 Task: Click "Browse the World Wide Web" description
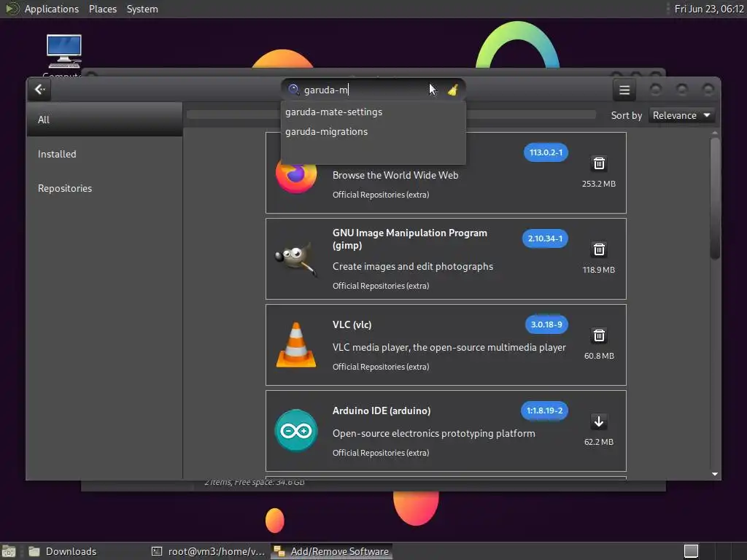tap(395, 175)
